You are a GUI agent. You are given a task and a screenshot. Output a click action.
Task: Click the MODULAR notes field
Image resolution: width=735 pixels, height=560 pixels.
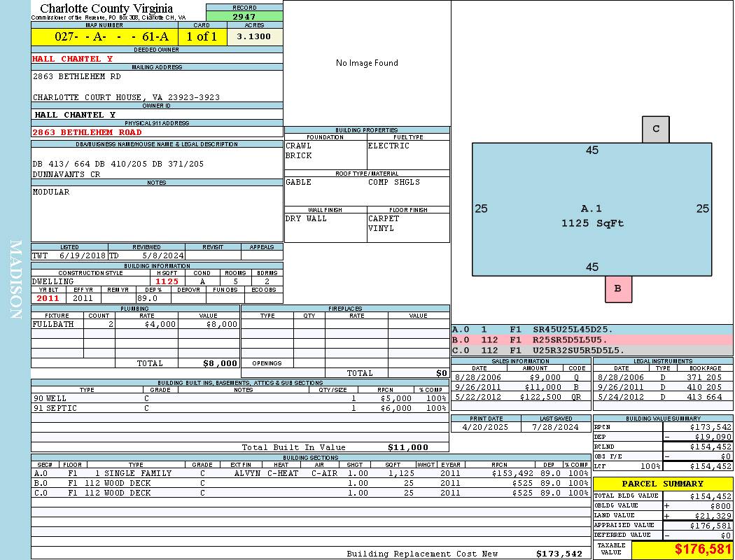tap(156, 213)
